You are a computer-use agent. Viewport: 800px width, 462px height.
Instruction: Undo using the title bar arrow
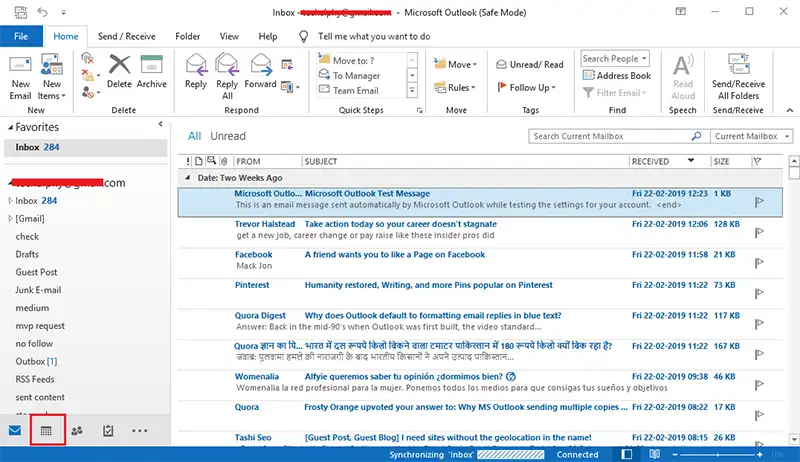point(42,12)
